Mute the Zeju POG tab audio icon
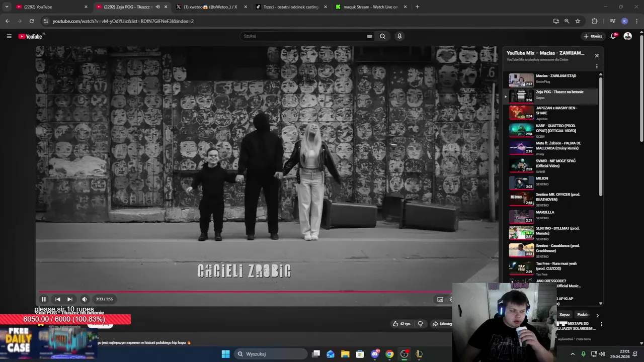The height and width of the screenshot is (362, 644). coord(158,7)
